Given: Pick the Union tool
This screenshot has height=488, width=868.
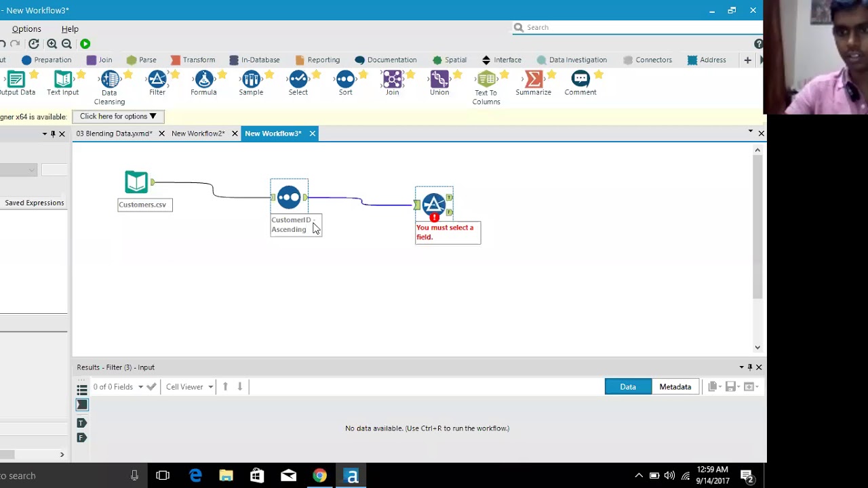Looking at the screenshot, I should 439,83.
